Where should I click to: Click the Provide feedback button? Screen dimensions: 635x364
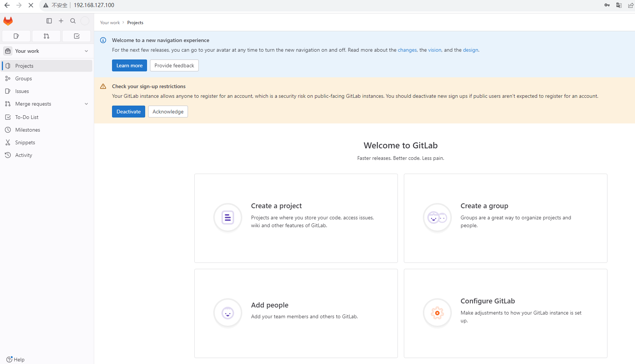[x=174, y=65]
